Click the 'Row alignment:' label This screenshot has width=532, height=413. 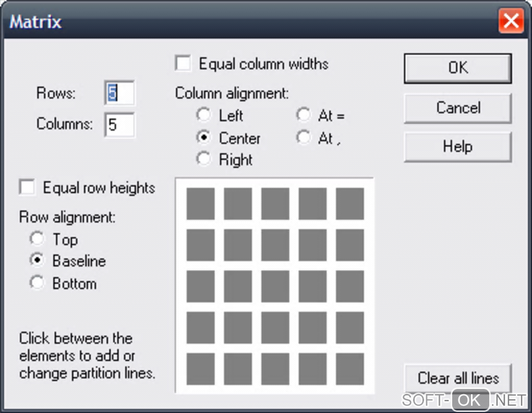point(67,217)
